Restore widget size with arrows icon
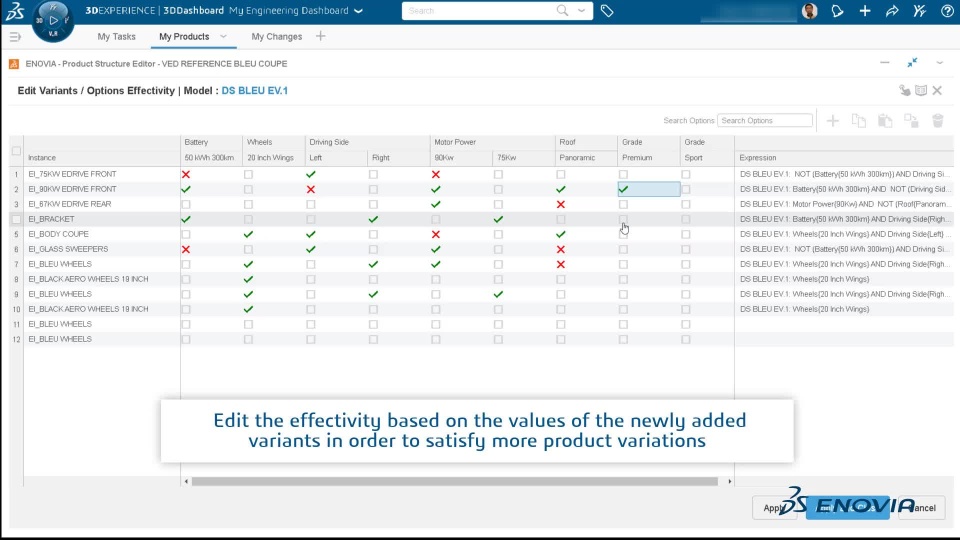This screenshot has height=540, width=960. pos(912,62)
